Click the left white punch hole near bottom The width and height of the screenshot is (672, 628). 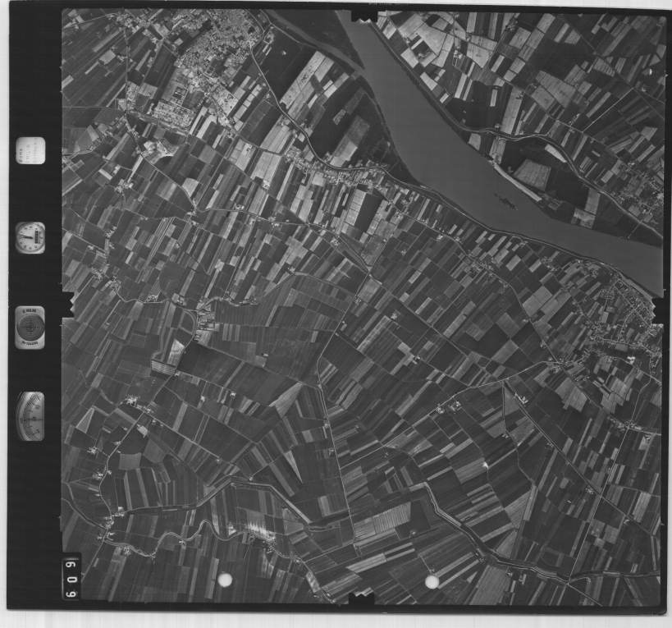[224, 580]
